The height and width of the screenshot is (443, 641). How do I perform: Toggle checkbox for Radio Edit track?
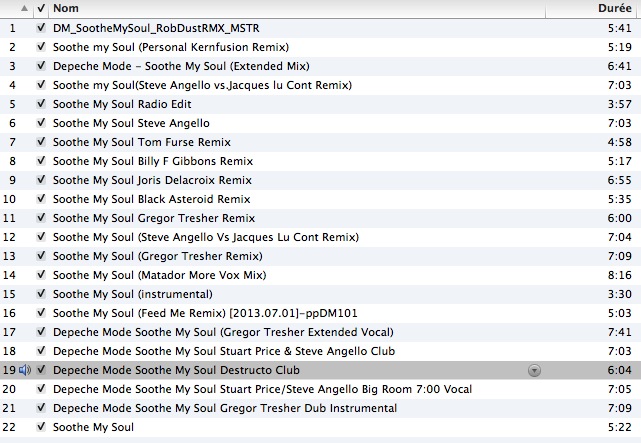(x=41, y=104)
